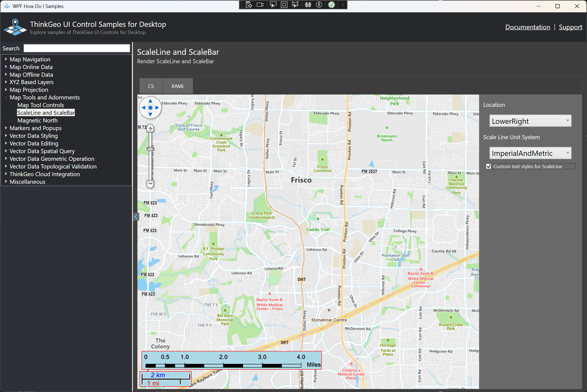Click inside the Search text field

(x=77, y=48)
